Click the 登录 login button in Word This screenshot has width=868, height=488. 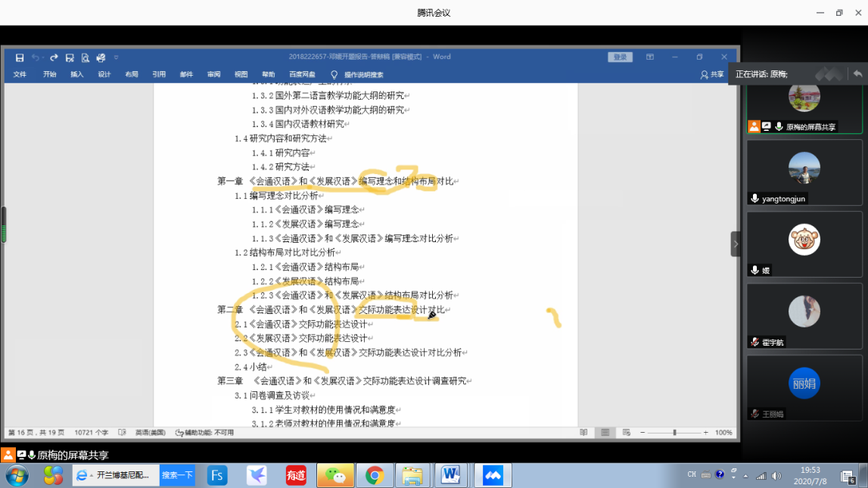click(x=620, y=57)
